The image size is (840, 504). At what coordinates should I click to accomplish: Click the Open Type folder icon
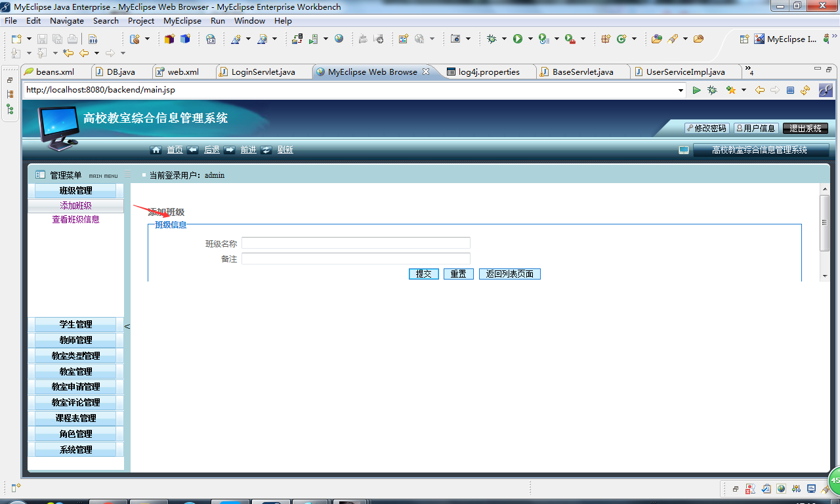coord(656,39)
